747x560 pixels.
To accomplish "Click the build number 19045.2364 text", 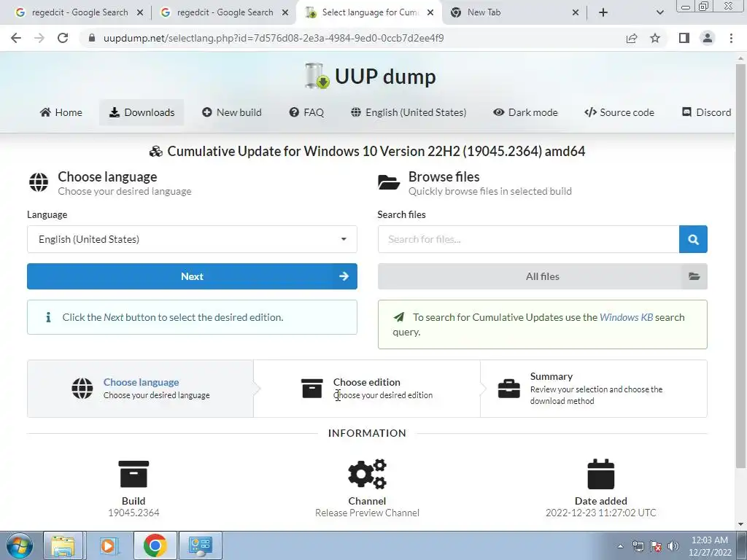I will [133, 513].
